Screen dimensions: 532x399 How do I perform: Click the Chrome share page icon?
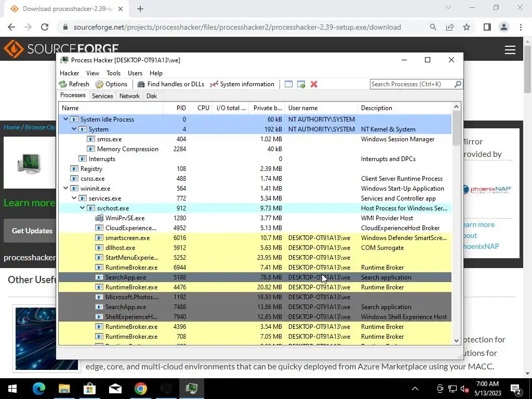[450, 27]
